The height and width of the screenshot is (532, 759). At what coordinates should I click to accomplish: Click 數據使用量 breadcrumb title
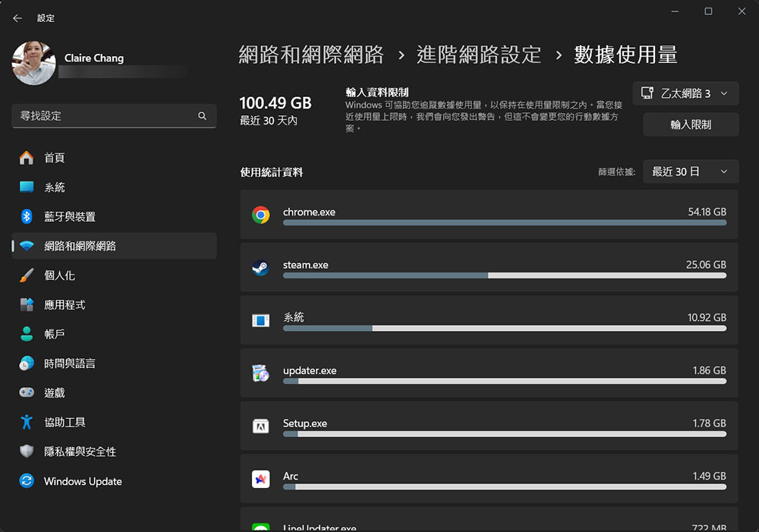[x=626, y=55]
